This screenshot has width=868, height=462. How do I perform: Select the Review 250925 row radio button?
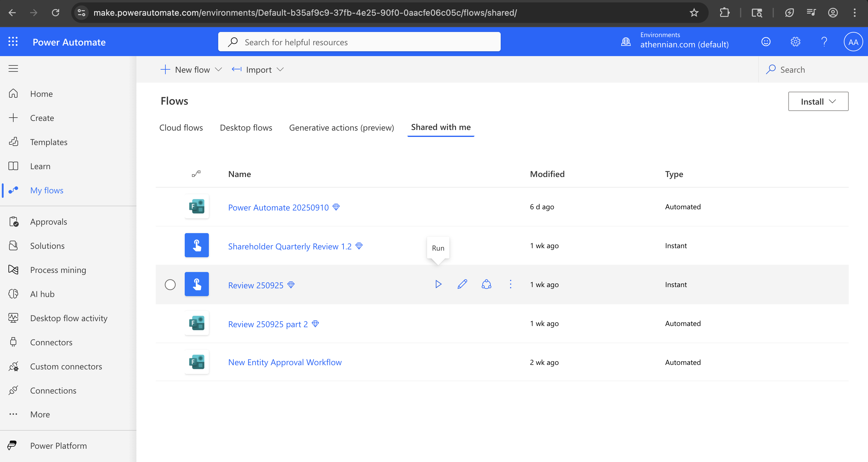(170, 285)
